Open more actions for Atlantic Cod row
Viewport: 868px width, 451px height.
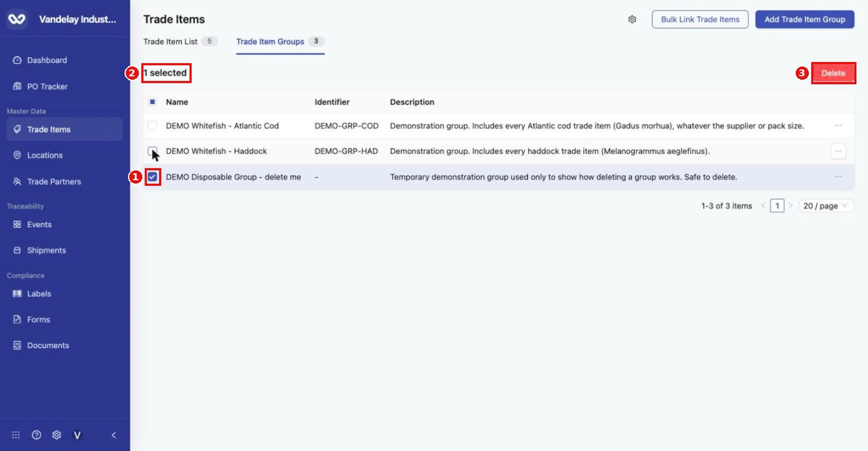pyautogui.click(x=838, y=126)
